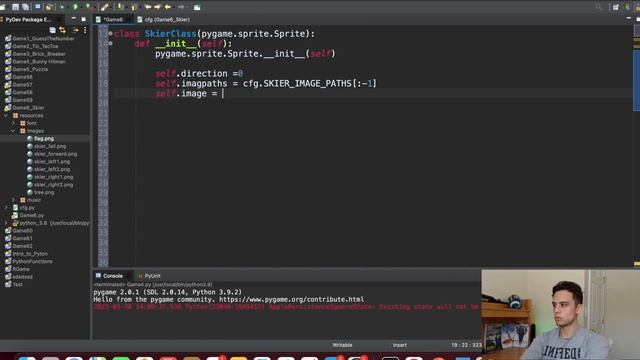
Task: Click SkierClass name in the editor
Action: click(x=171, y=34)
